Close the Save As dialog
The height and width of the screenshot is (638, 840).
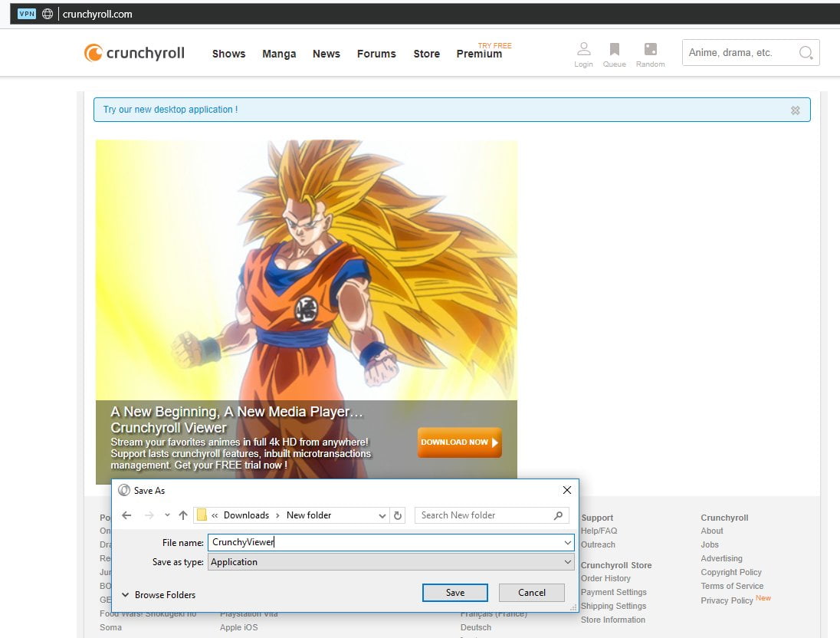(567, 490)
